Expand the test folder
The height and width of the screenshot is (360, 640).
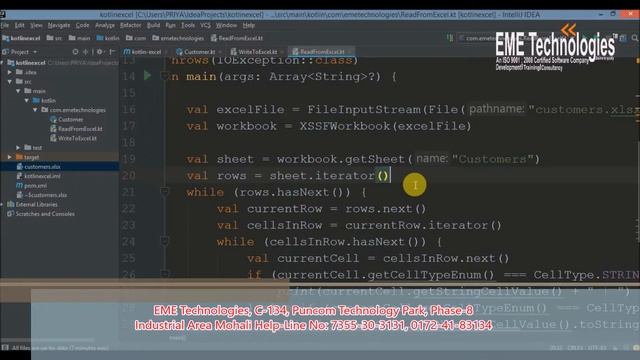coord(18,147)
